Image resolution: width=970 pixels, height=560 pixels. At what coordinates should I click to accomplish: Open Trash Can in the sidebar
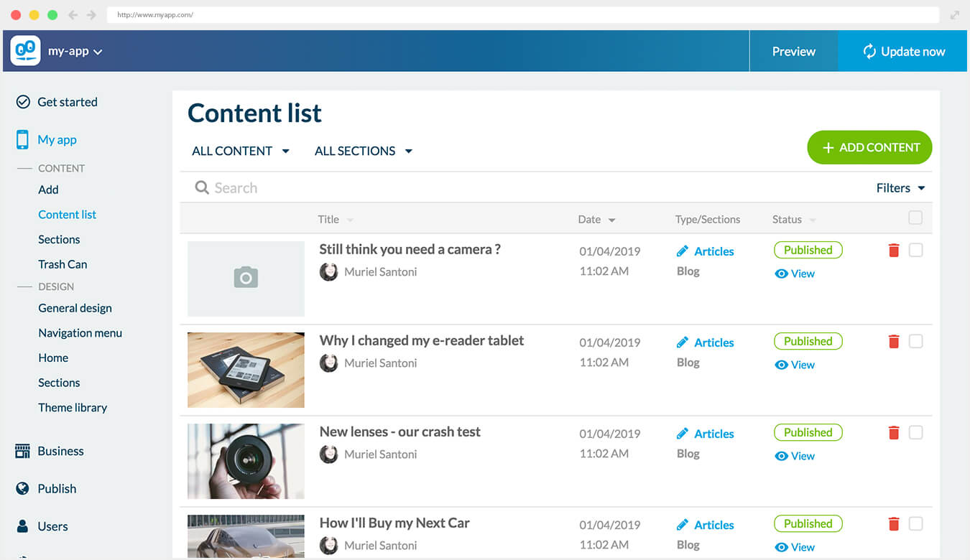(63, 264)
